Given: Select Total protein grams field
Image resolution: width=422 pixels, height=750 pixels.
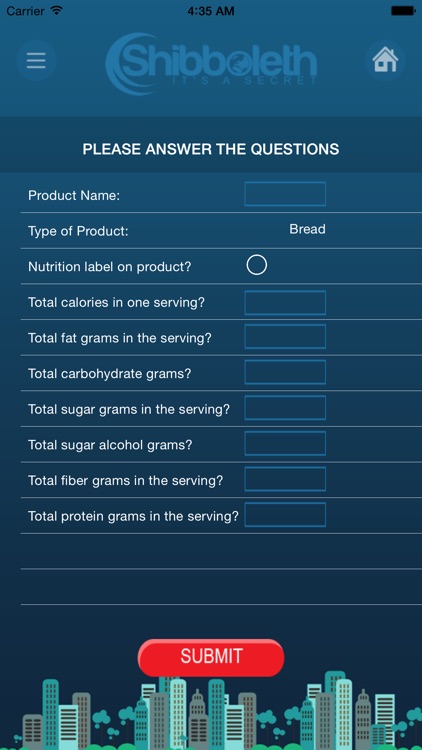Looking at the screenshot, I should click(285, 515).
